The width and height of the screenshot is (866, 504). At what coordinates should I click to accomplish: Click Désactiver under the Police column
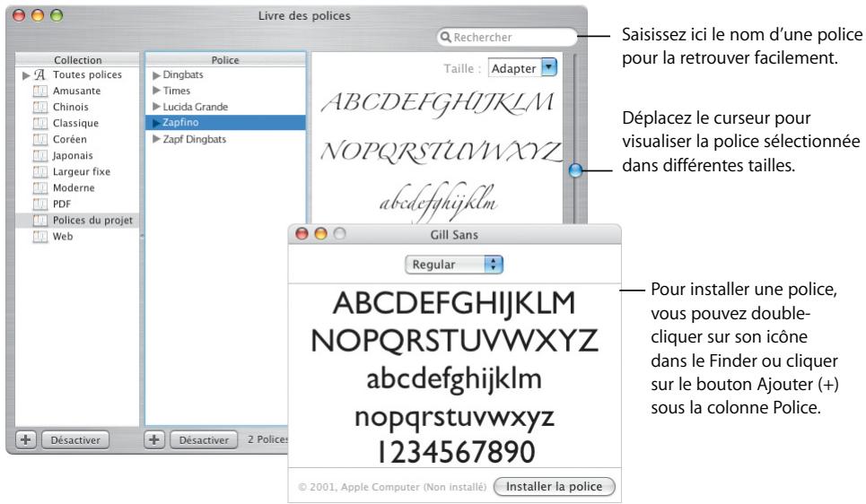(x=204, y=440)
